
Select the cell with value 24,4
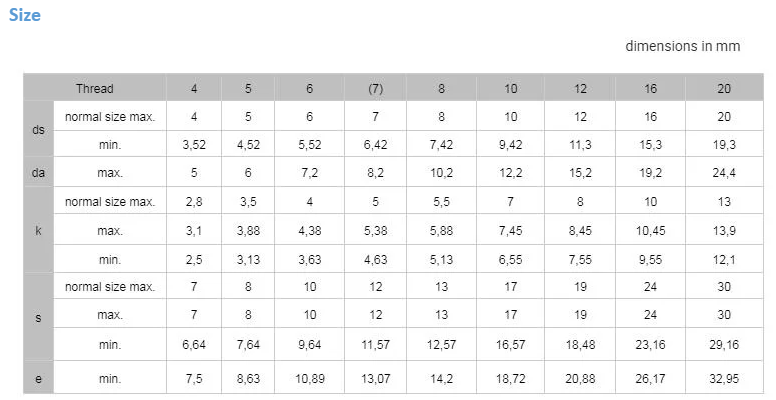coord(724,173)
